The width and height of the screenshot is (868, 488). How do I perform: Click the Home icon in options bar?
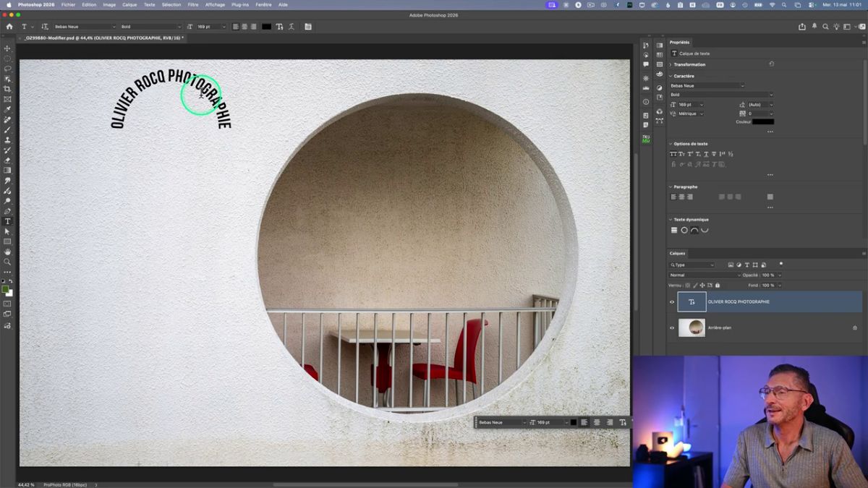9,27
